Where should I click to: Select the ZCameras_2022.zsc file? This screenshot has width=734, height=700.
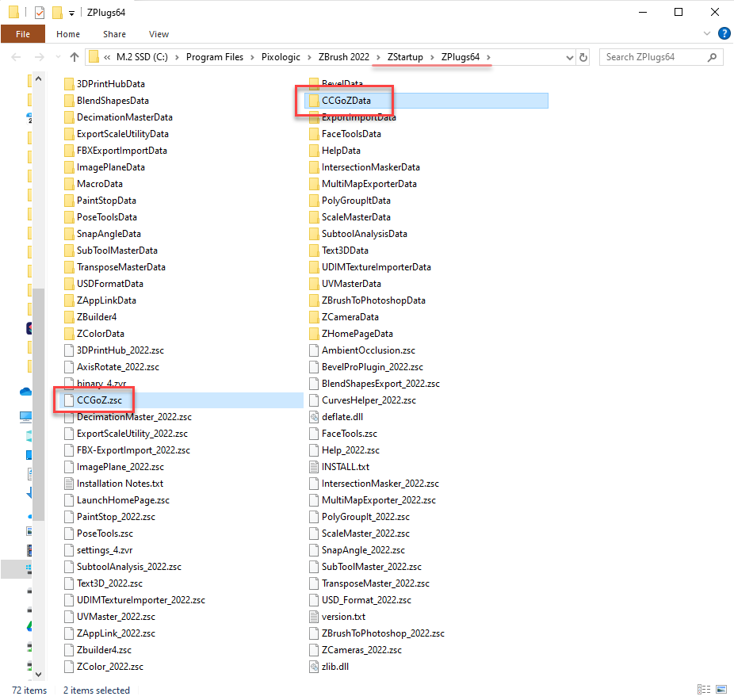click(x=356, y=650)
